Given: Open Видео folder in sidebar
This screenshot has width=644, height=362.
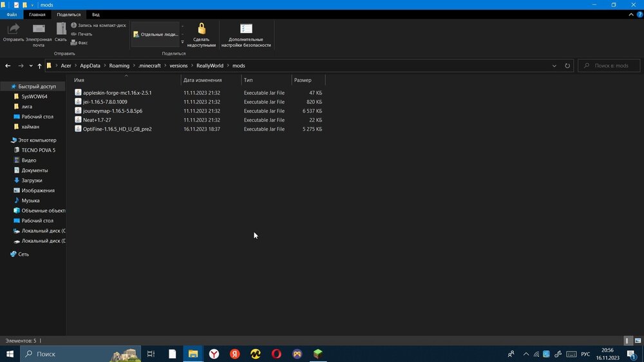Looking at the screenshot, I should pos(29,160).
